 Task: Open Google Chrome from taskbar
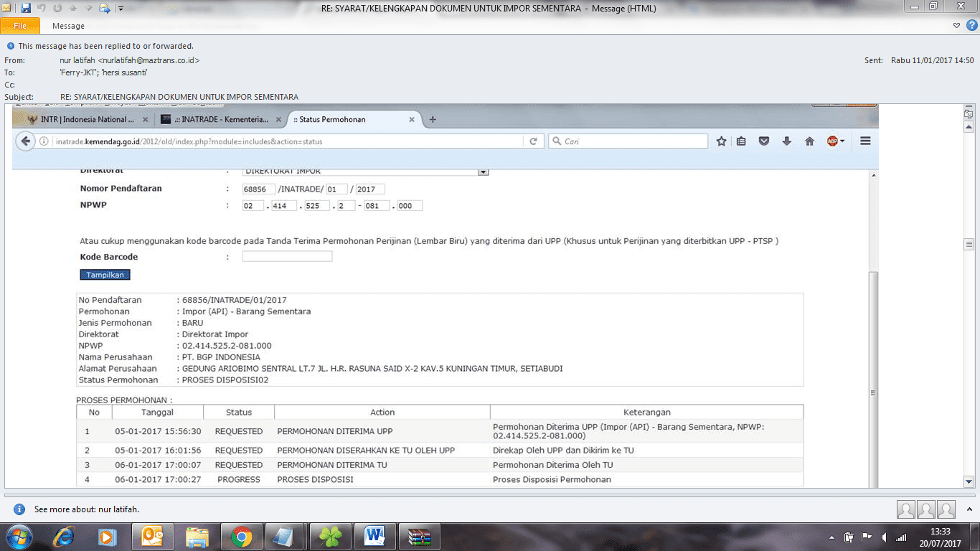coord(241,537)
